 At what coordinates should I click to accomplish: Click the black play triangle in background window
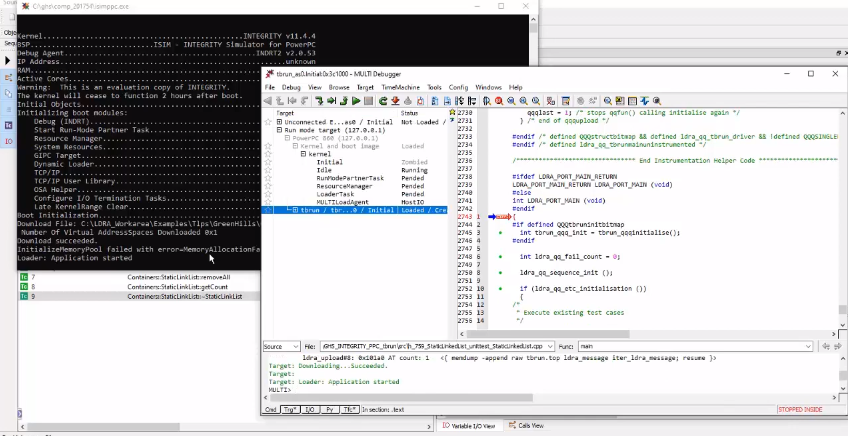coord(8,61)
